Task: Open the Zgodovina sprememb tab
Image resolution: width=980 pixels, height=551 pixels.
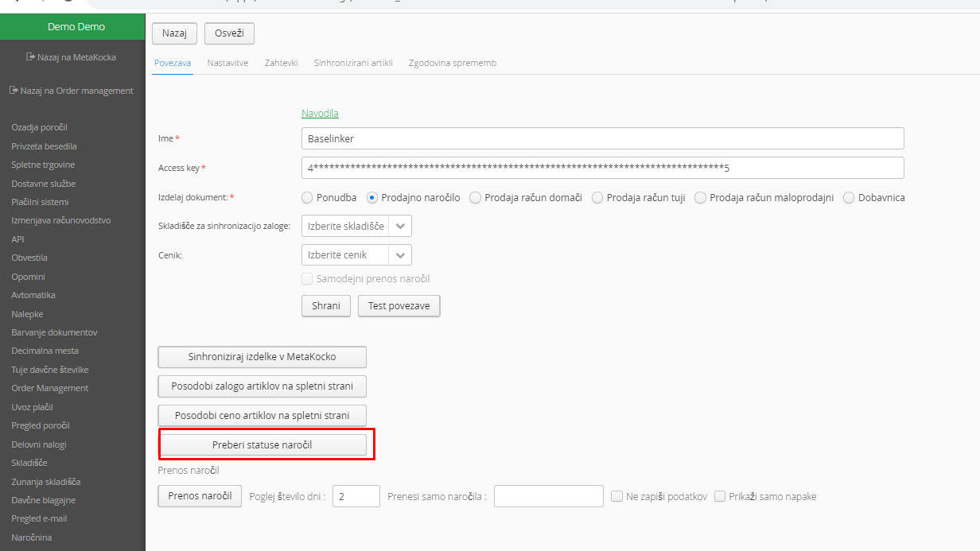Action: click(x=453, y=63)
